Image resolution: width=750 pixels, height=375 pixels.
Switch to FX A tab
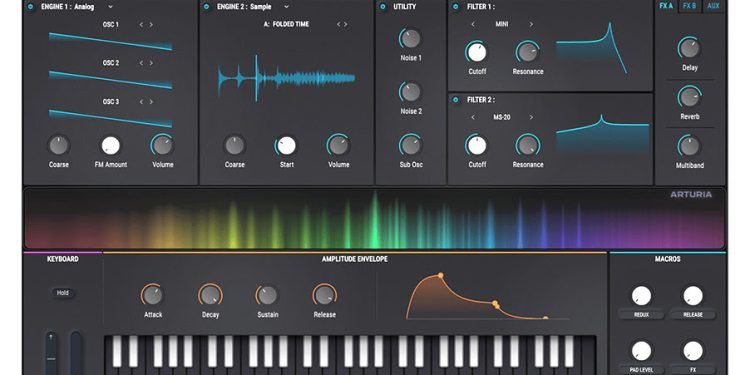click(x=666, y=6)
